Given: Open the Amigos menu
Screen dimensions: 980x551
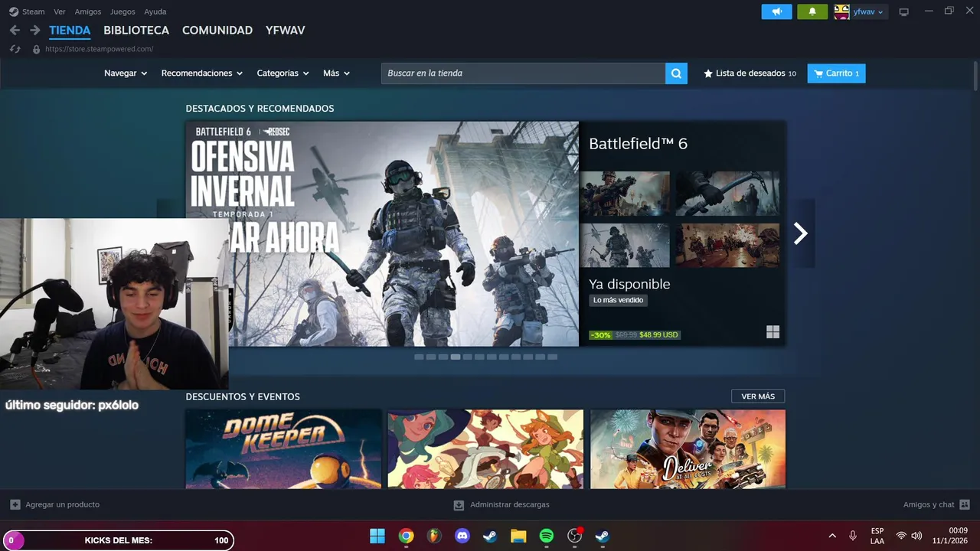Looking at the screenshot, I should coord(88,11).
